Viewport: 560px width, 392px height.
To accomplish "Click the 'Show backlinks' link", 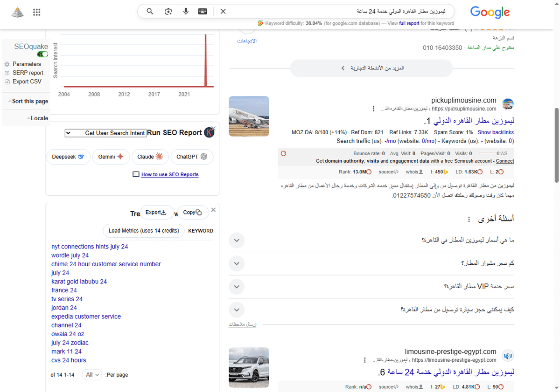I will click(x=496, y=132).
